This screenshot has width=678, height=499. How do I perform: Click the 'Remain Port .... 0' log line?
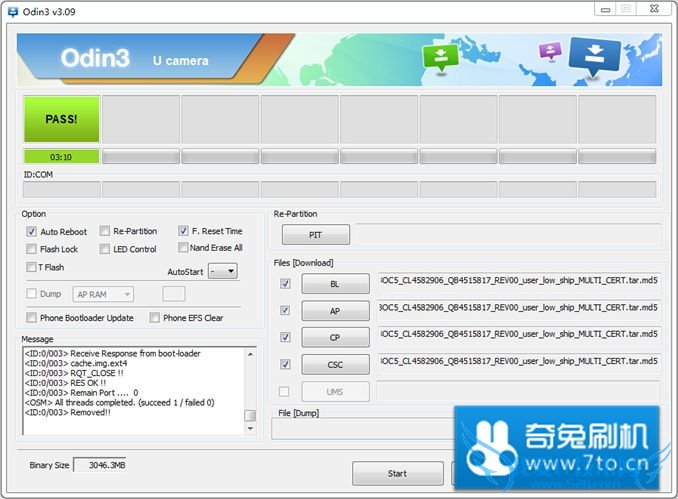pos(82,393)
